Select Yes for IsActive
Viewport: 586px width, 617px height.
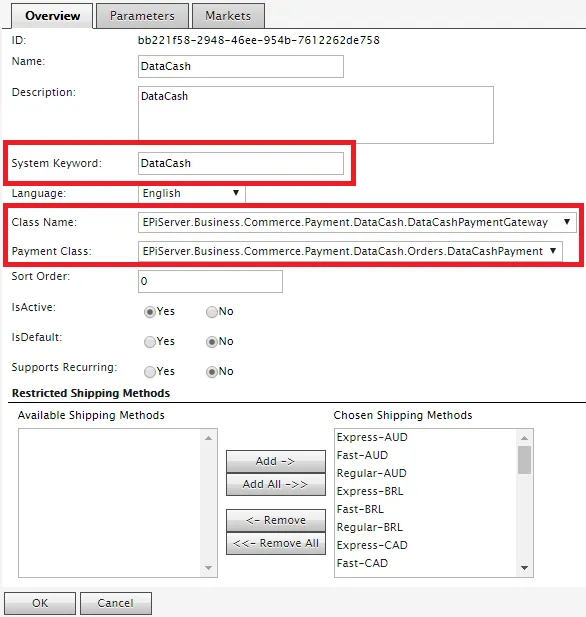pyautogui.click(x=150, y=312)
